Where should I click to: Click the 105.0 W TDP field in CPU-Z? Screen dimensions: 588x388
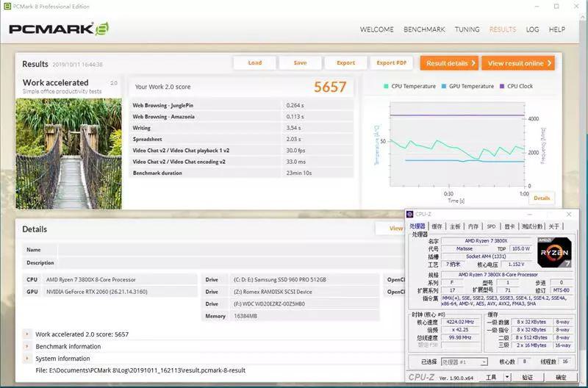pos(521,248)
